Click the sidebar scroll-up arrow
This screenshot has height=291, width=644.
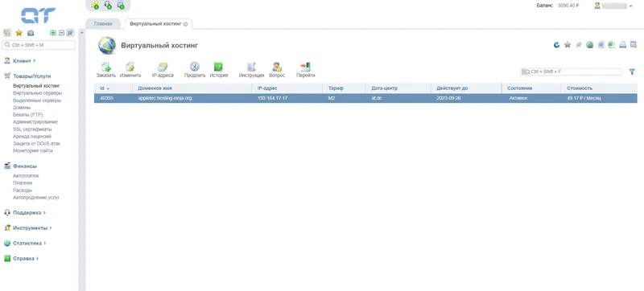[82, 33]
